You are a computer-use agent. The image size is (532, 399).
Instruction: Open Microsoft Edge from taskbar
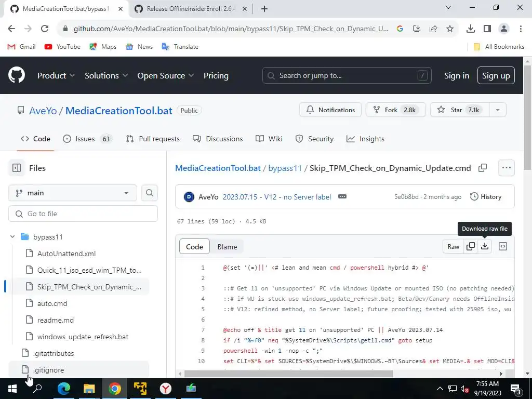click(64, 389)
